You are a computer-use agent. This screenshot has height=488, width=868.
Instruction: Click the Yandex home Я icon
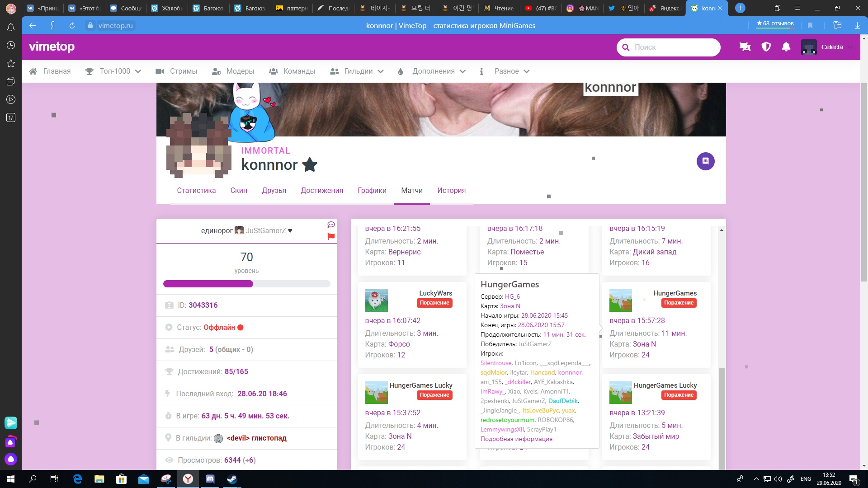[52, 26]
